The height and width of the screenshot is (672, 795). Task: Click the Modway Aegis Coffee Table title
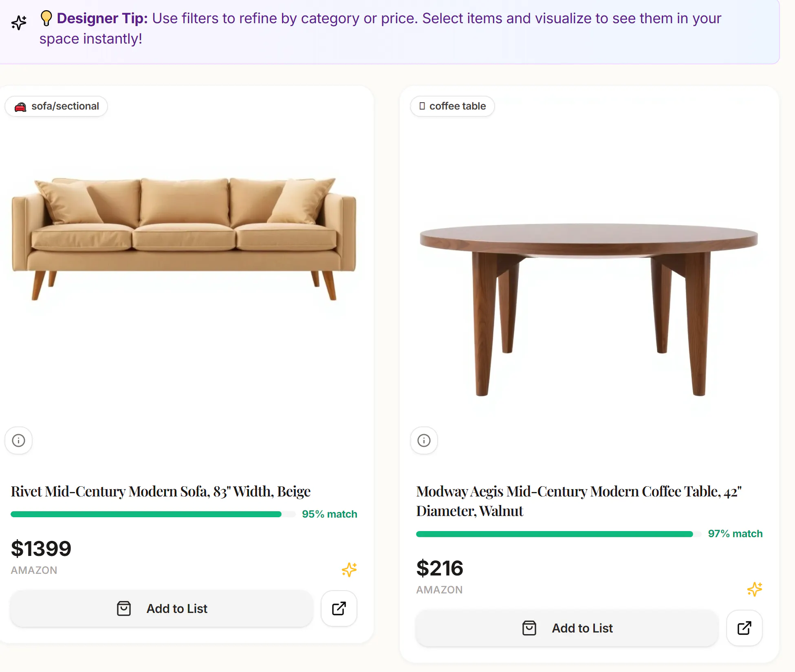coord(579,501)
